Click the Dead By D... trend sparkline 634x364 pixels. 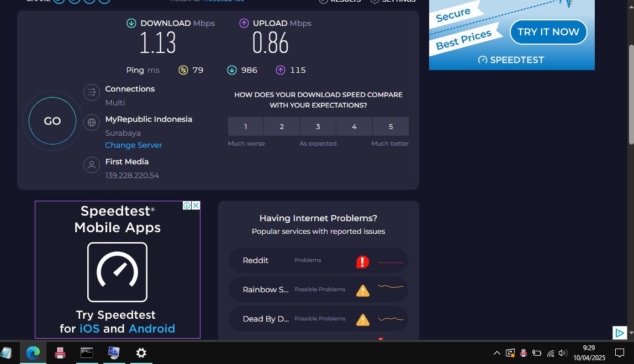tap(390, 319)
